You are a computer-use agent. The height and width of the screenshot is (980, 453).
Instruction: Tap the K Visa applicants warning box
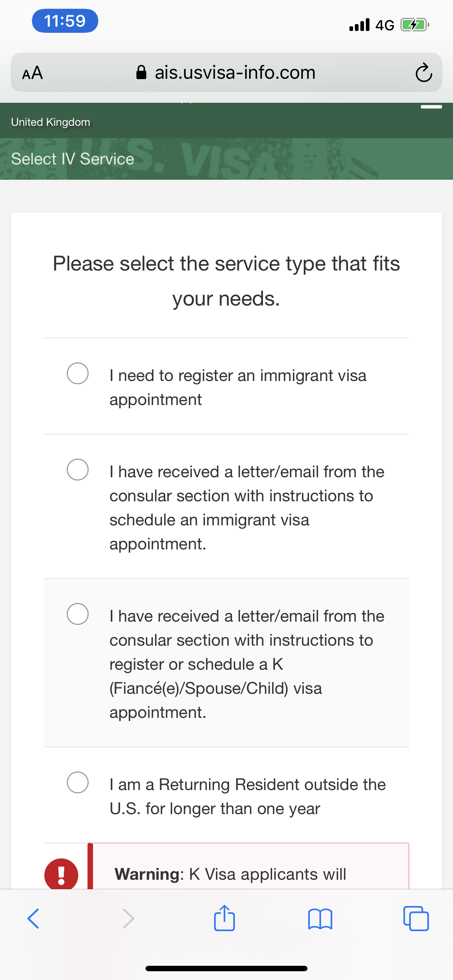(249, 867)
